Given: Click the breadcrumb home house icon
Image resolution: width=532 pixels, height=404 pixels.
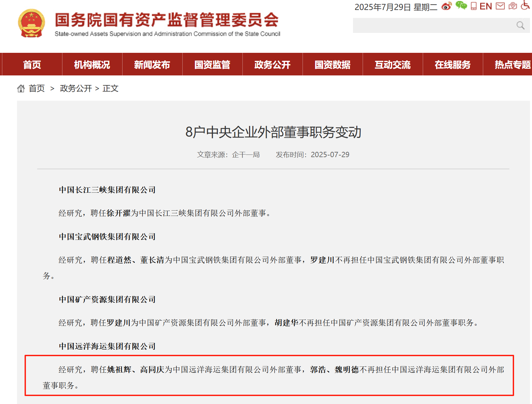Looking at the screenshot, I should (x=21, y=88).
